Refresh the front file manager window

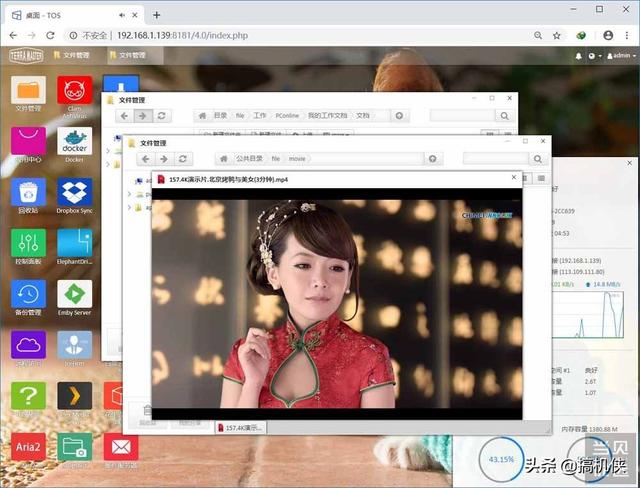click(183, 159)
